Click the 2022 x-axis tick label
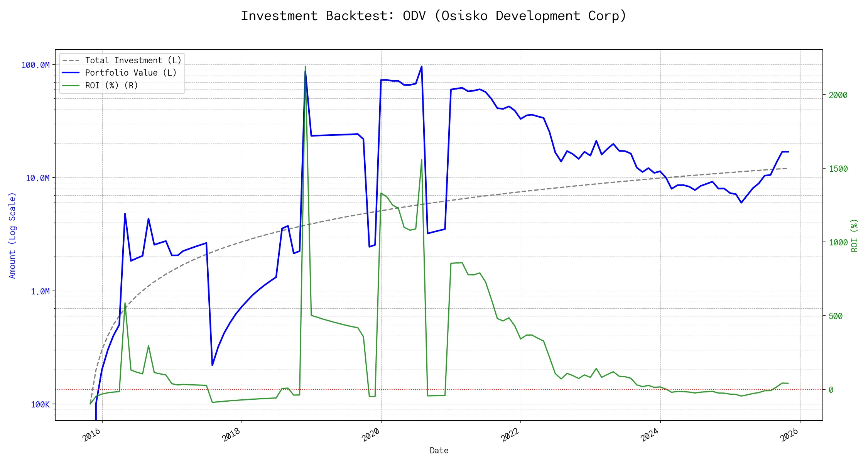This screenshot has width=868, height=463. click(x=510, y=435)
